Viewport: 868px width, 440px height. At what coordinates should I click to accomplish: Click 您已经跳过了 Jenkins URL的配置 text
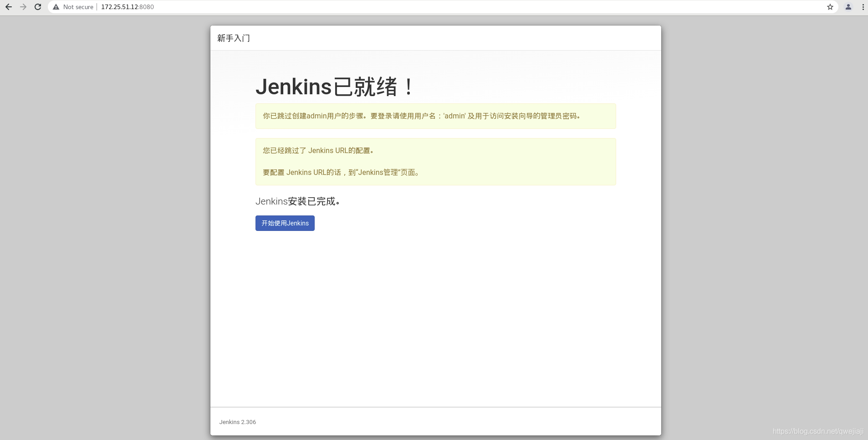[x=318, y=151]
